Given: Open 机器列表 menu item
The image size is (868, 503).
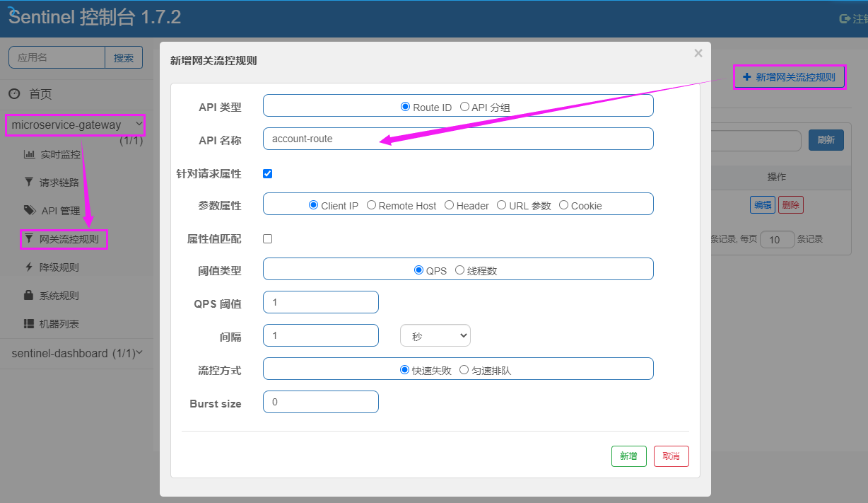Looking at the screenshot, I should tap(59, 324).
